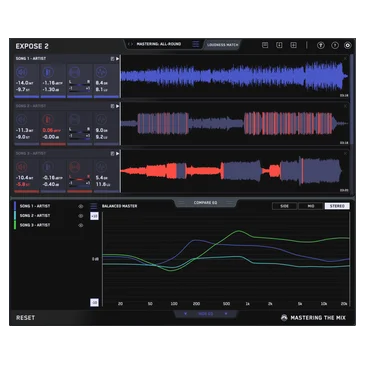Click Song 1 dynamic range icon
Viewport: 365px width, 365px height.
tap(101, 72)
